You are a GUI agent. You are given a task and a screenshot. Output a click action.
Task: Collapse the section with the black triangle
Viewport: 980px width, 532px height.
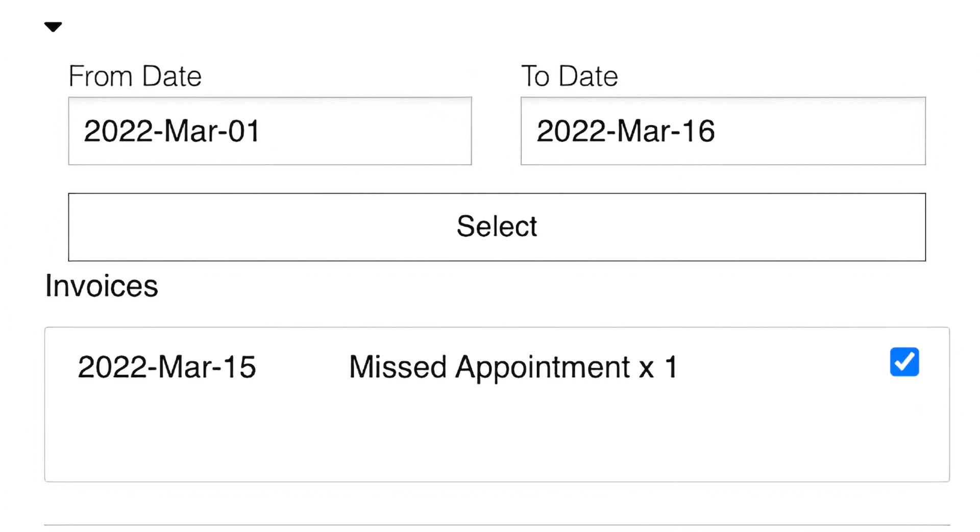pyautogui.click(x=53, y=27)
